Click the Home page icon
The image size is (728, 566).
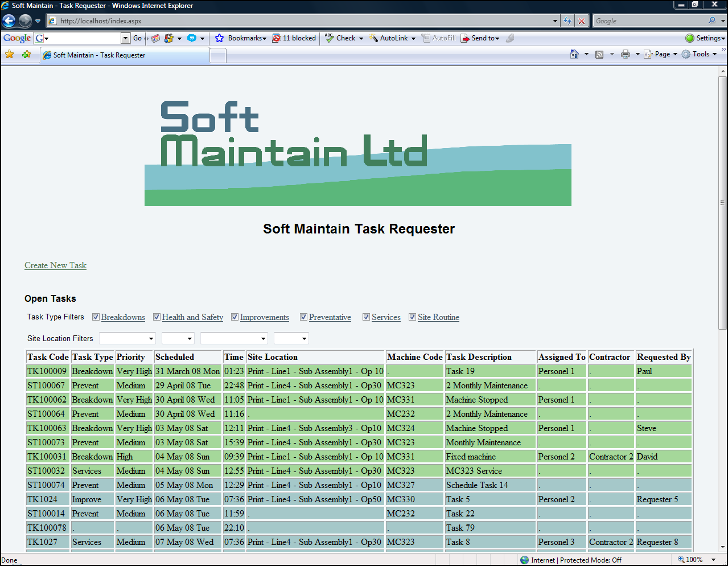[574, 54]
